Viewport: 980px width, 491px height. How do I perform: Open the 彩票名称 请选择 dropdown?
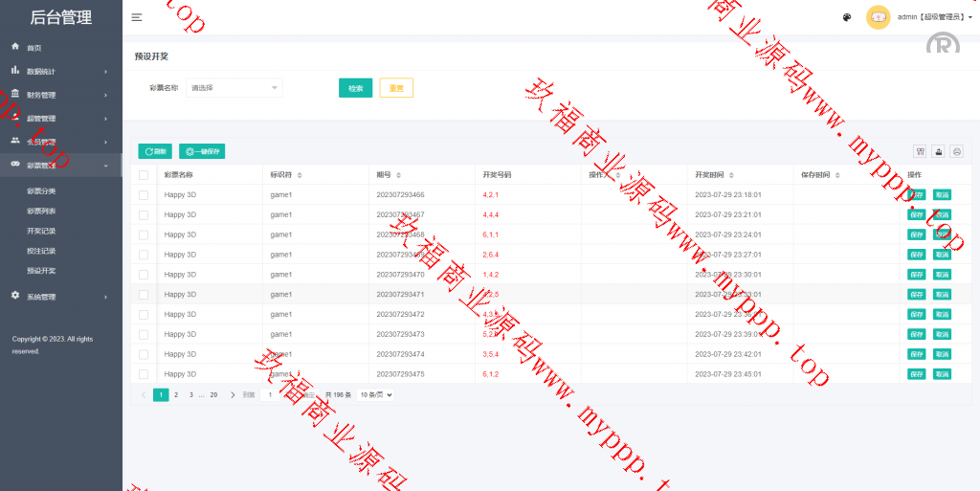coord(234,88)
